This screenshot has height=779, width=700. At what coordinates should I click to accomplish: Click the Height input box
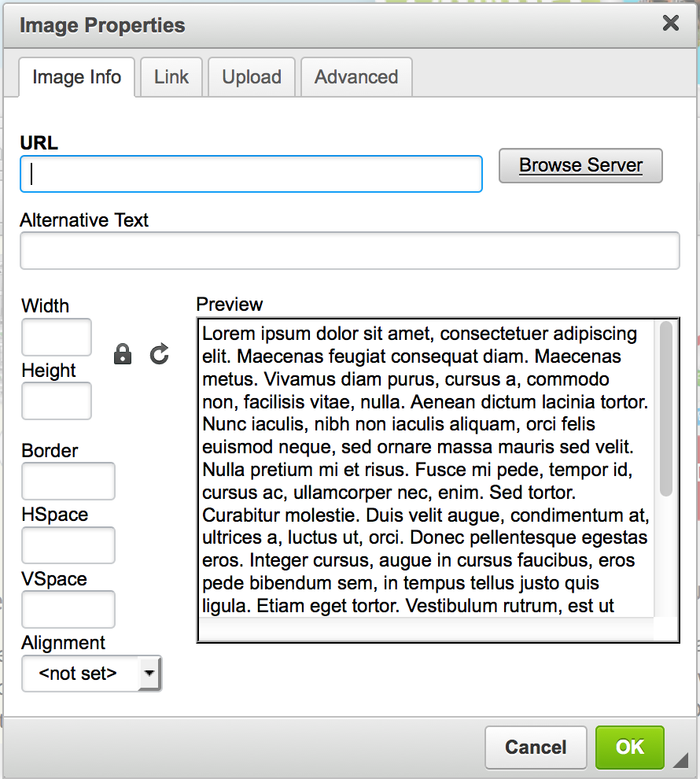pos(57,401)
